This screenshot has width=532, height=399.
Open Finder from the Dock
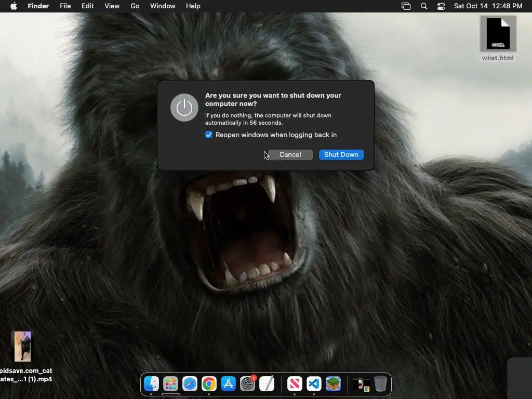click(151, 384)
